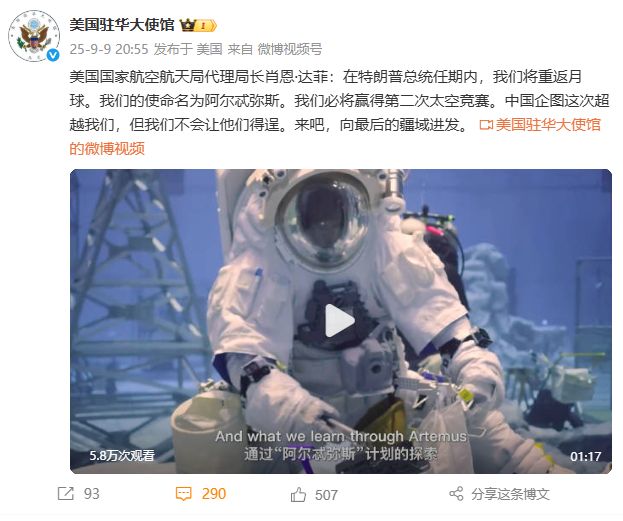Click the post timestamp 25-9-9 20:55
Screen dimensions: 623x521
109,49
